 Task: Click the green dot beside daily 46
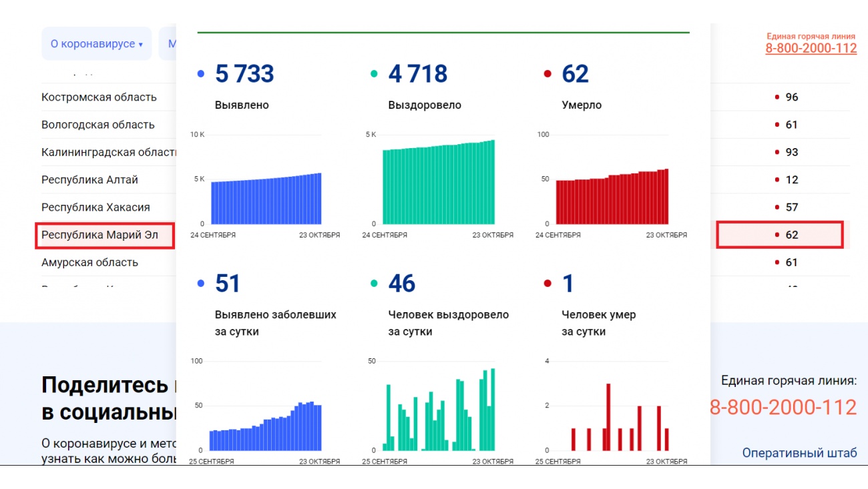tap(375, 284)
